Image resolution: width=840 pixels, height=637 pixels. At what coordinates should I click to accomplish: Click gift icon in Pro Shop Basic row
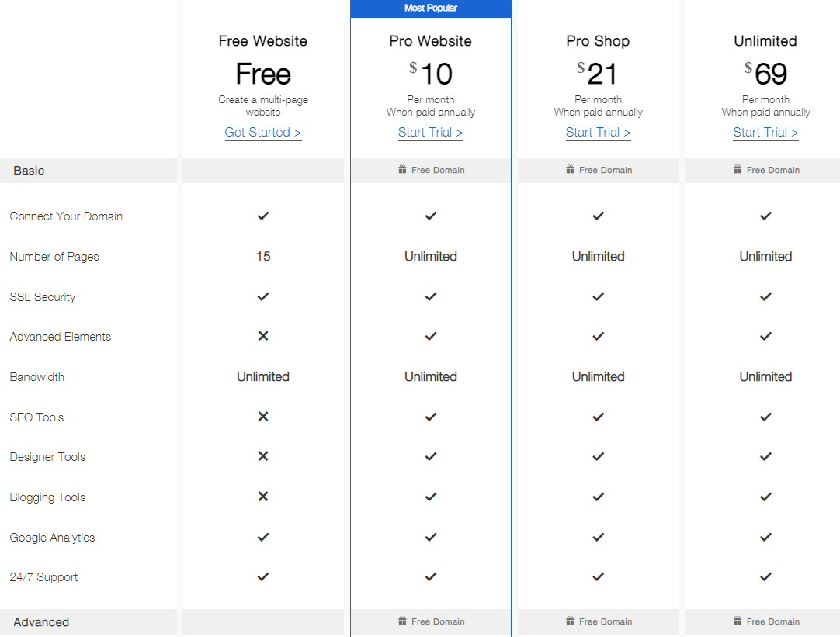pos(570,170)
